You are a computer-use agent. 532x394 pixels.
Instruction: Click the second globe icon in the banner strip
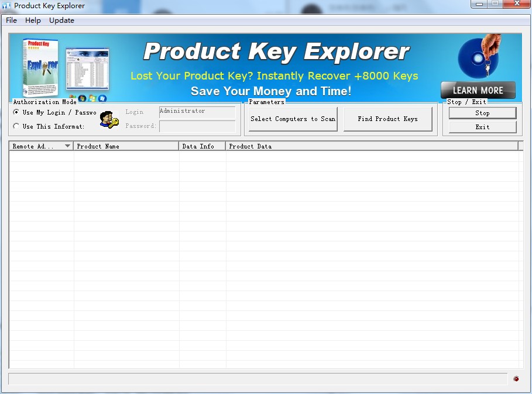tap(102, 99)
